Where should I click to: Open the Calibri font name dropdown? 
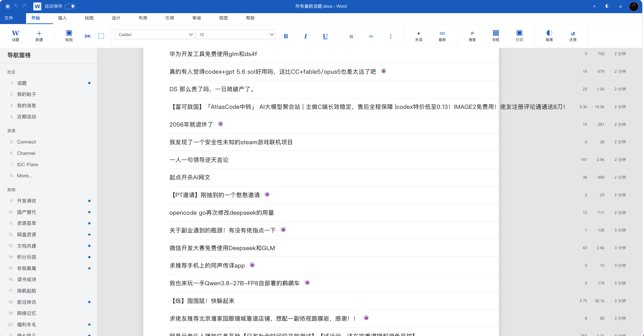coord(154,34)
